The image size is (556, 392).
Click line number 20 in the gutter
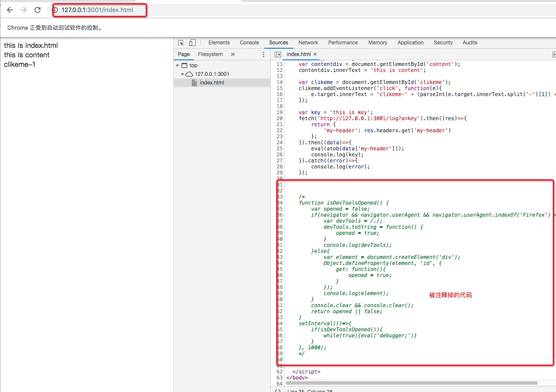click(280, 118)
